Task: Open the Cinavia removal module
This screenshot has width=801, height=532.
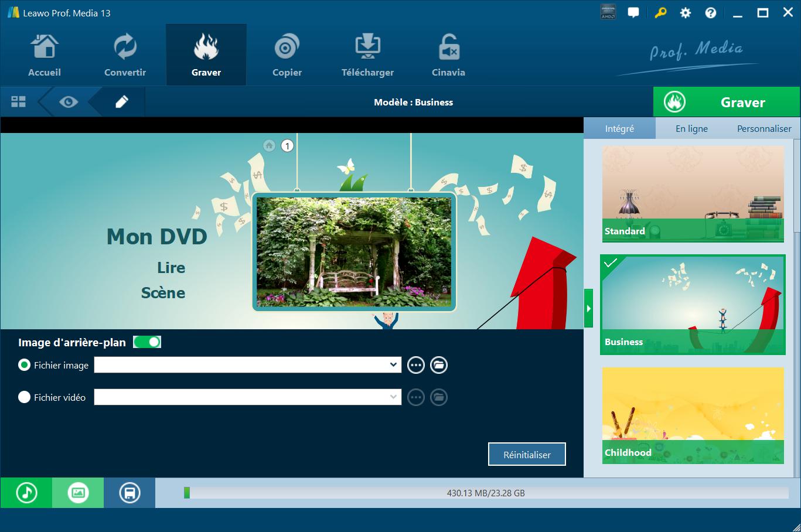Action: coord(448,55)
